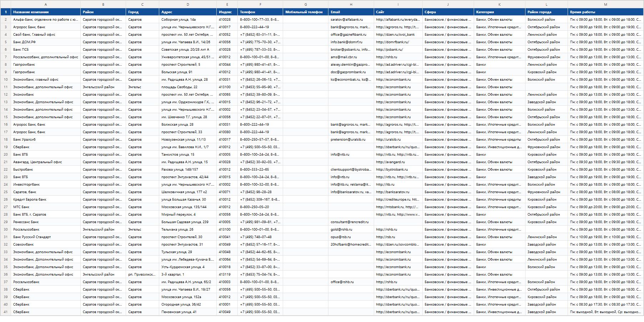Screen dimensions: 644x322
Task: Select site cell http://banksaratov.ru
Action: pos(398,192)
